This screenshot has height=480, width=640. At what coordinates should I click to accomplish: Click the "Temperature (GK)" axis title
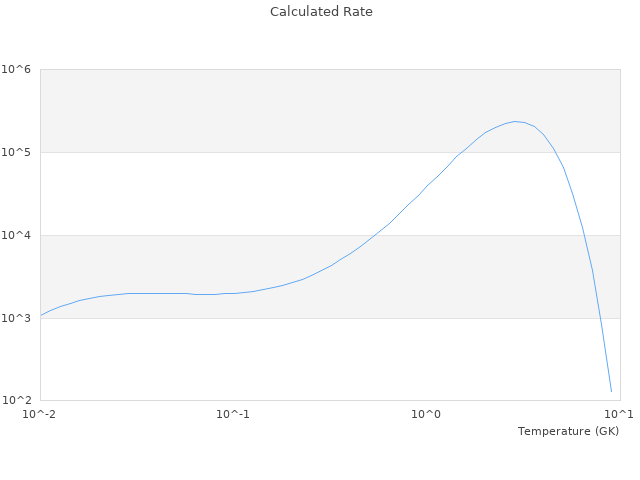(x=568, y=431)
